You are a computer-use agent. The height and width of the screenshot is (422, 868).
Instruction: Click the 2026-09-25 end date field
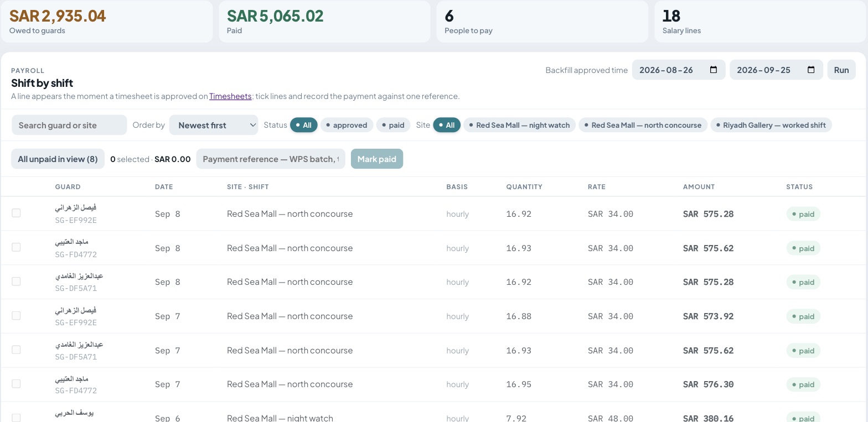point(776,70)
